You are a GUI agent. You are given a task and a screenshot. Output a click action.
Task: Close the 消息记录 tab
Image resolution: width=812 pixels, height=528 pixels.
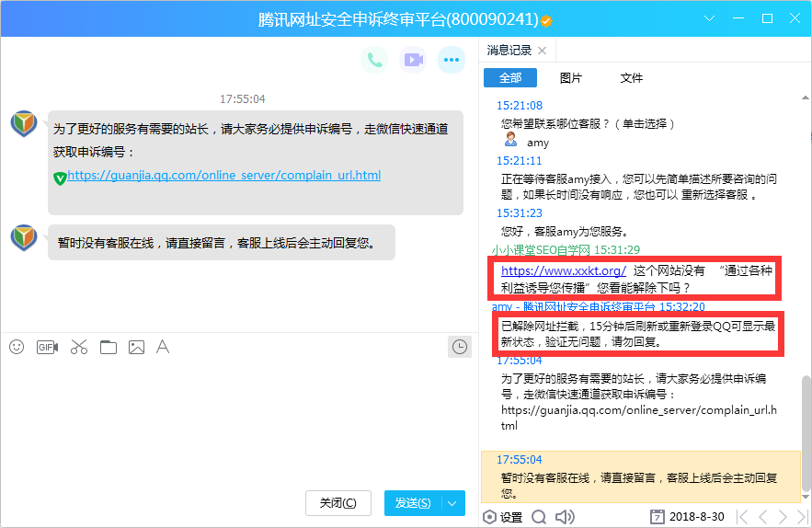543,51
